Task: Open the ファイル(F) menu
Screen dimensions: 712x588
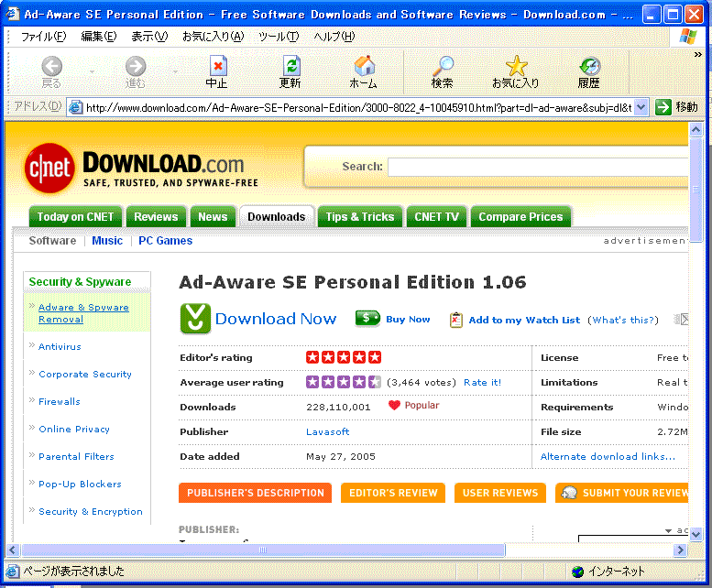Action: [44, 37]
